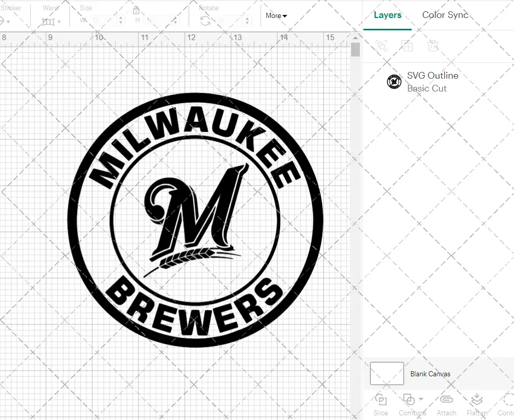Screen dimensions: 514x420
Task: Click the Blank Canvas color swatch
Action: coord(387,373)
